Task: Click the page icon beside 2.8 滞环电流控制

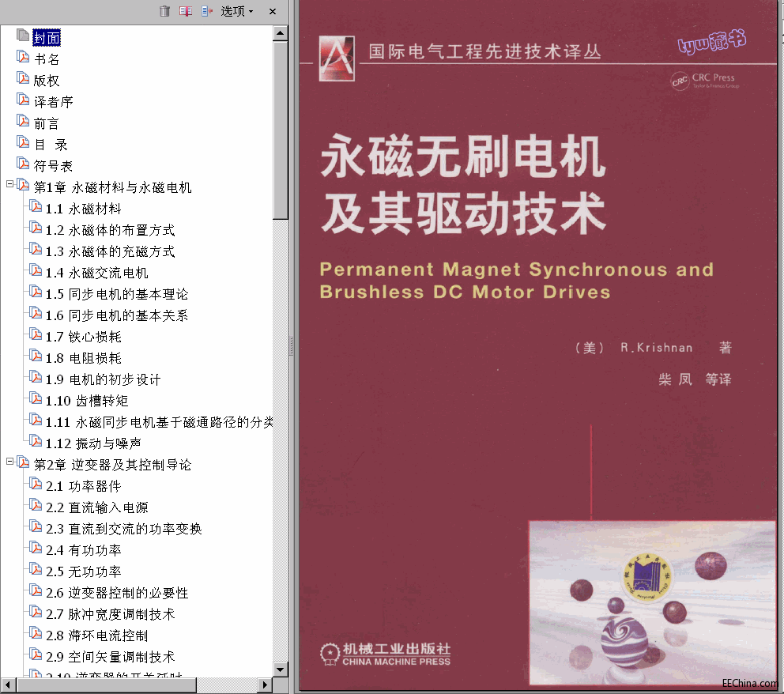Action: [35, 633]
